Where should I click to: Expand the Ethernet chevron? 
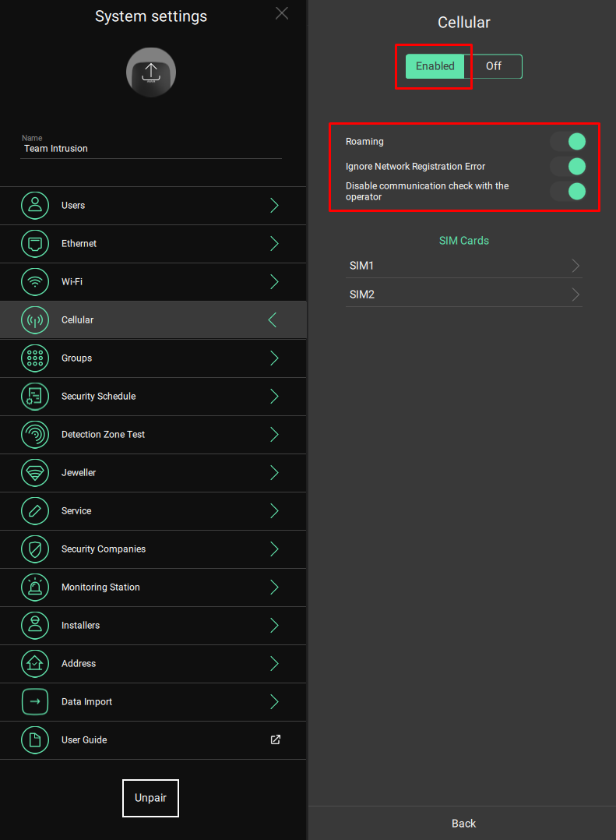click(274, 243)
